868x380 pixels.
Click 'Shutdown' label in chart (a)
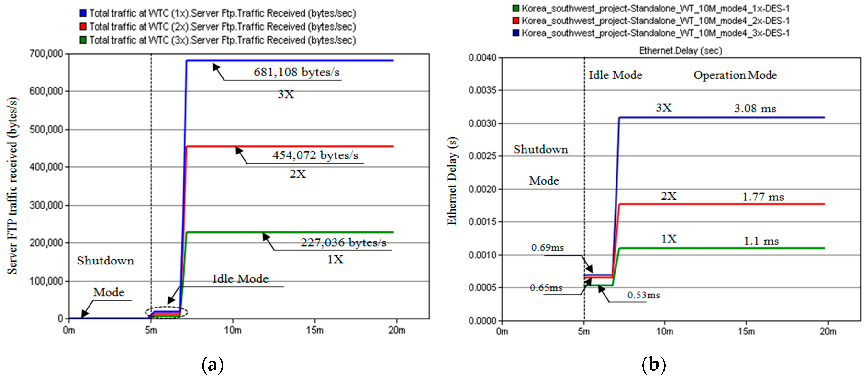click(106, 260)
